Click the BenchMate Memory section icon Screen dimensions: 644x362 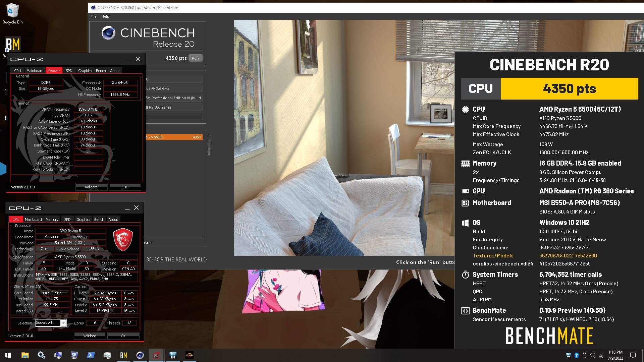click(x=465, y=164)
